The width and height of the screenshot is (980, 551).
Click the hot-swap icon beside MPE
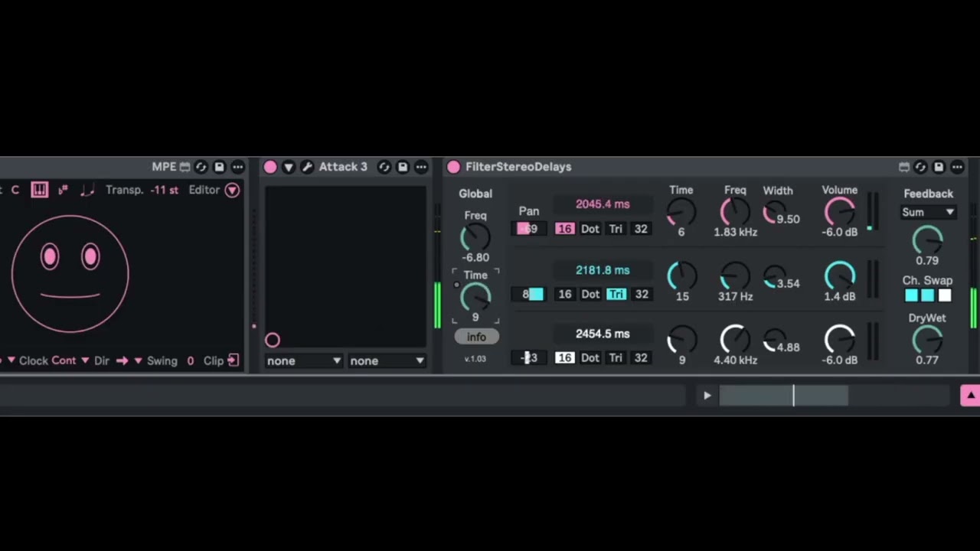click(x=201, y=167)
